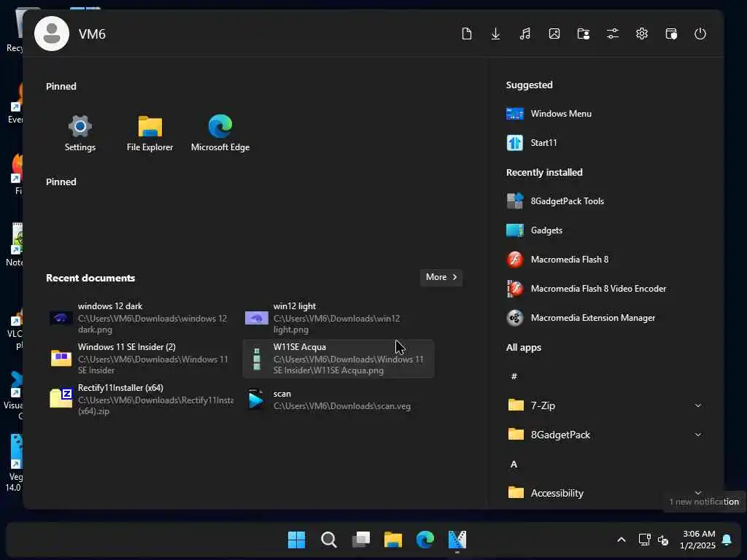Click the Windows Start button on taskbar
This screenshot has height=560, width=747.
(296, 540)
